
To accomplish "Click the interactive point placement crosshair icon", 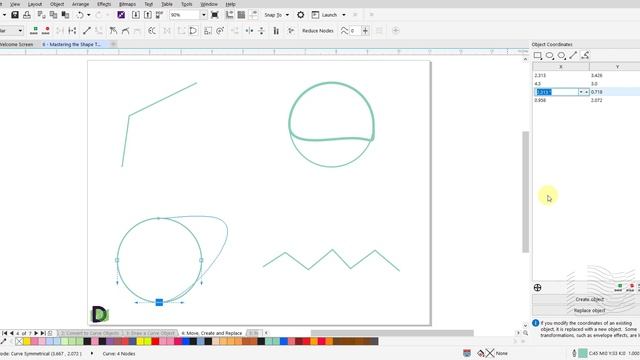I will (x=538, y=287).
